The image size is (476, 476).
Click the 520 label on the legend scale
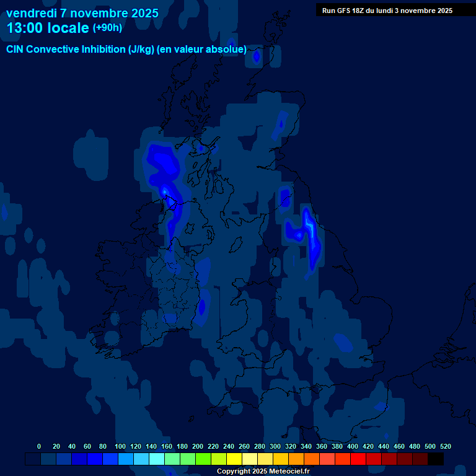(445, 446)
